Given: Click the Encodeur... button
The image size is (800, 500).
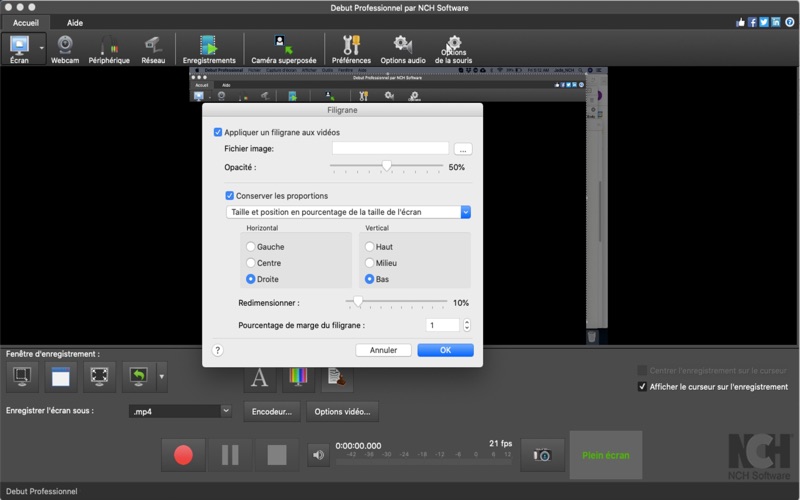Looking at the screenshot, I should [272, 411].
